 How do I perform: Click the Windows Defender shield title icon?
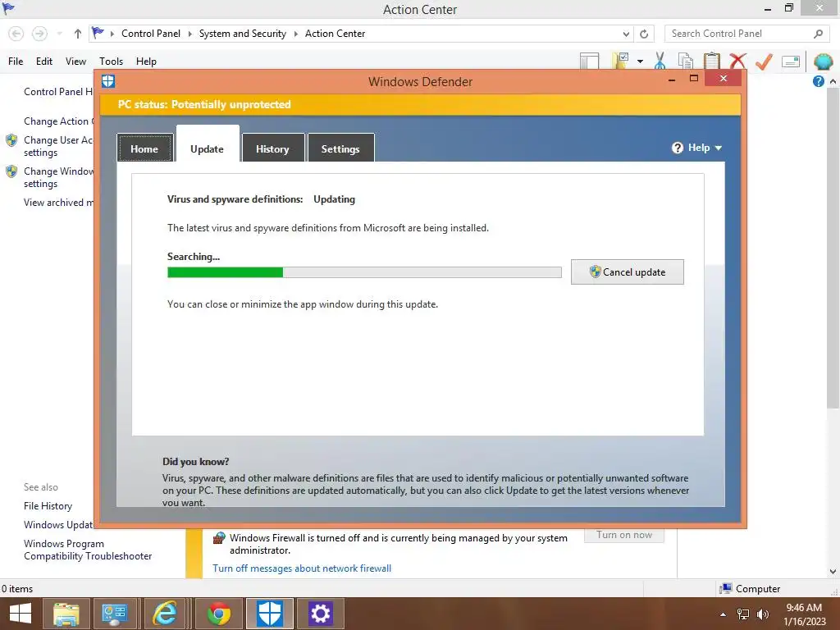pyautogui.click(x=108, y=81)
